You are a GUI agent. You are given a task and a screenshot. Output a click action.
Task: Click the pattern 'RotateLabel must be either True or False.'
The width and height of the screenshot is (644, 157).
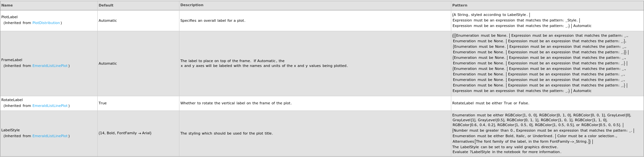(x=491, y=103)
